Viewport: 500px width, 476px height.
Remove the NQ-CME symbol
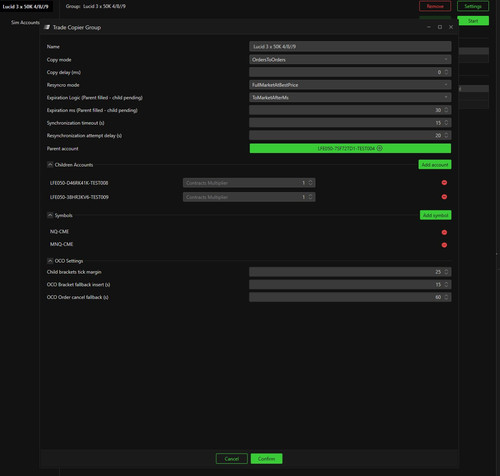[444, 232]
